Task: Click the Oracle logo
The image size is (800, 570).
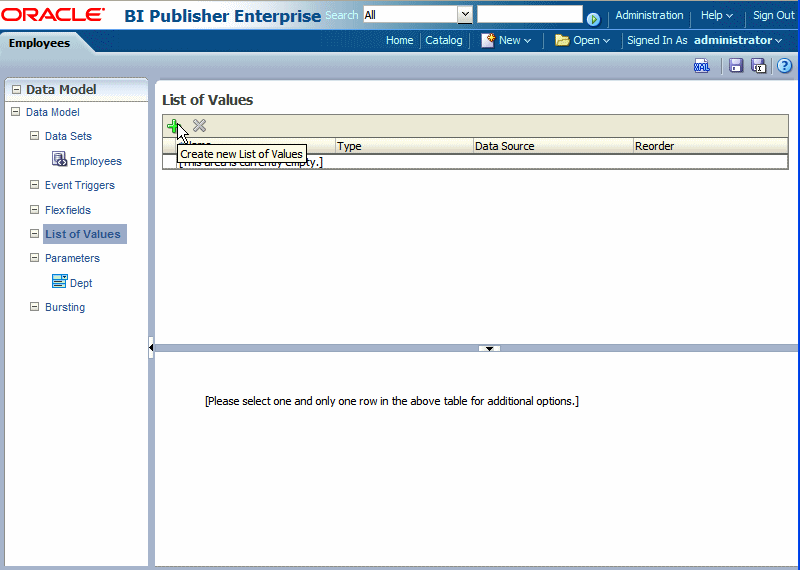Action: click(53, 15)
